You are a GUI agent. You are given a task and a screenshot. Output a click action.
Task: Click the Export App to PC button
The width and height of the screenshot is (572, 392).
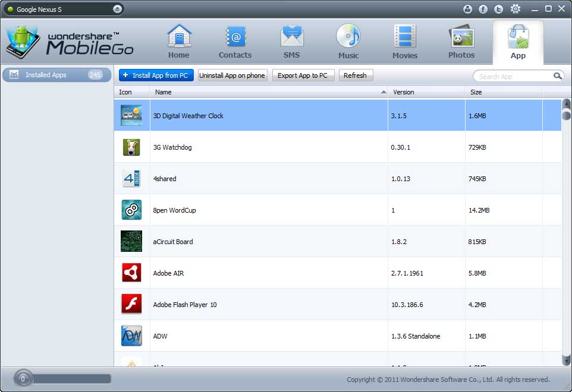pos(303,75)
